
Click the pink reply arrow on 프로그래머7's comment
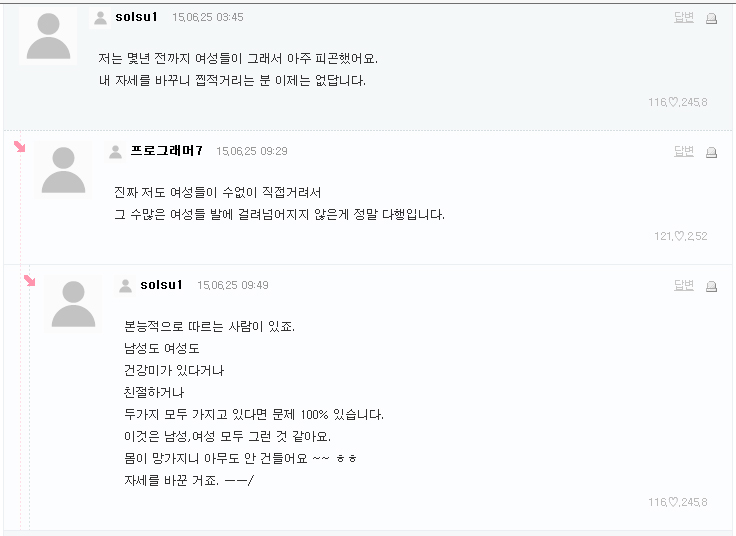[x=19, y=147]
